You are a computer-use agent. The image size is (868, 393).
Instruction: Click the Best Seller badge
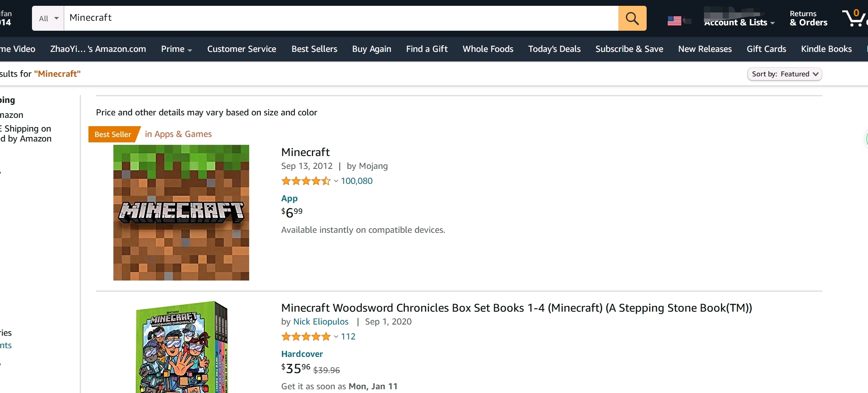(x=113, y=134)
